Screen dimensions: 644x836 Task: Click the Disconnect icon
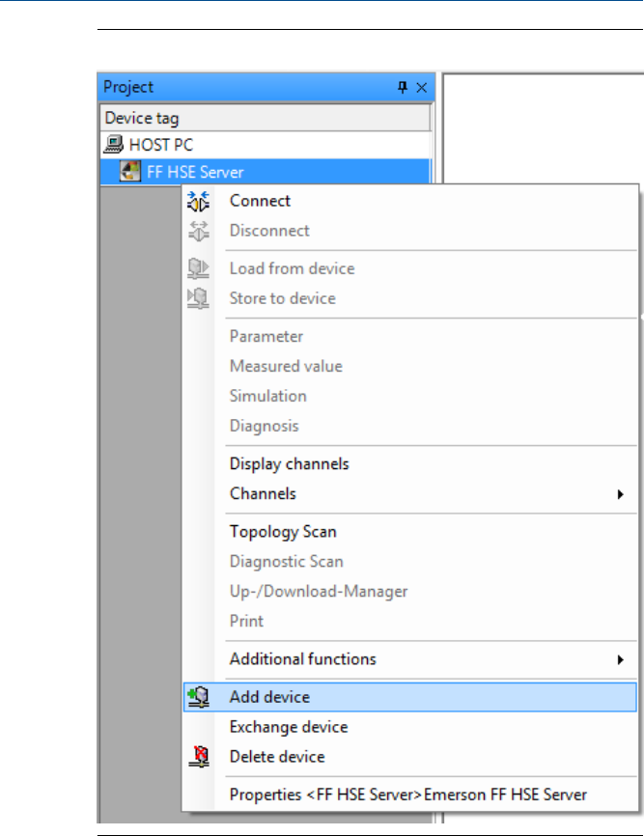point(198,231)
